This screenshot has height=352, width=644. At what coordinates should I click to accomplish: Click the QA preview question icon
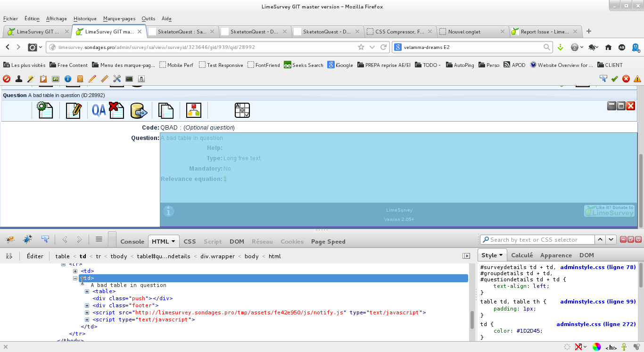point(99,110)
